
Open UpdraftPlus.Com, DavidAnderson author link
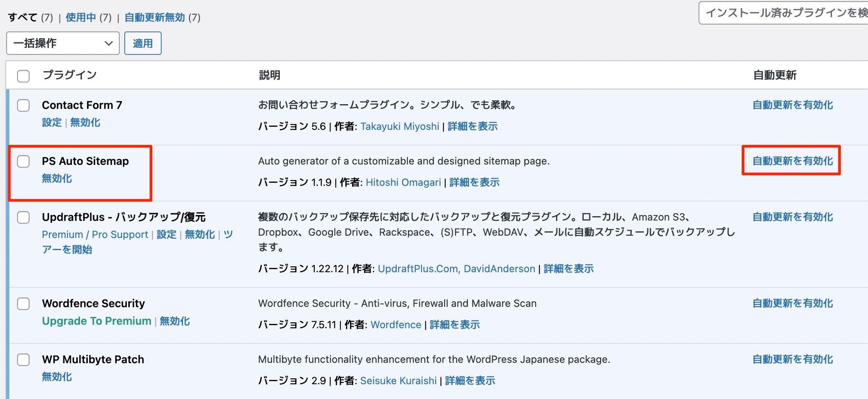(x=457, y=269)
